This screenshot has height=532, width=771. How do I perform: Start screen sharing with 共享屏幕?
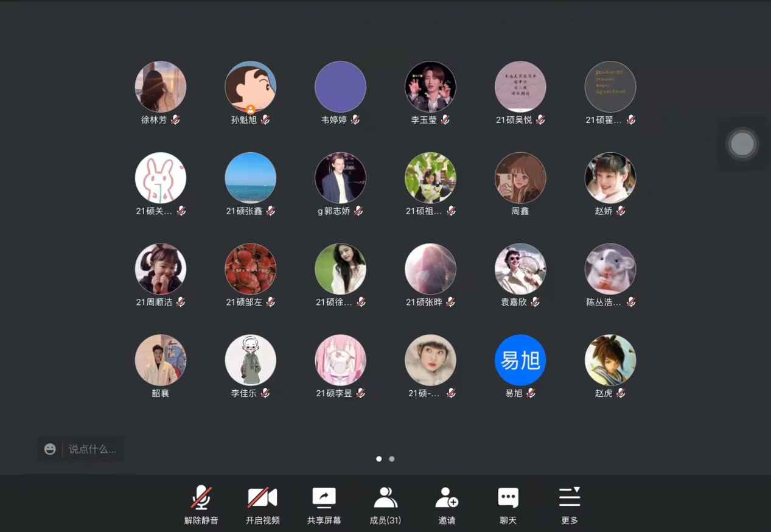coord(324,505)
